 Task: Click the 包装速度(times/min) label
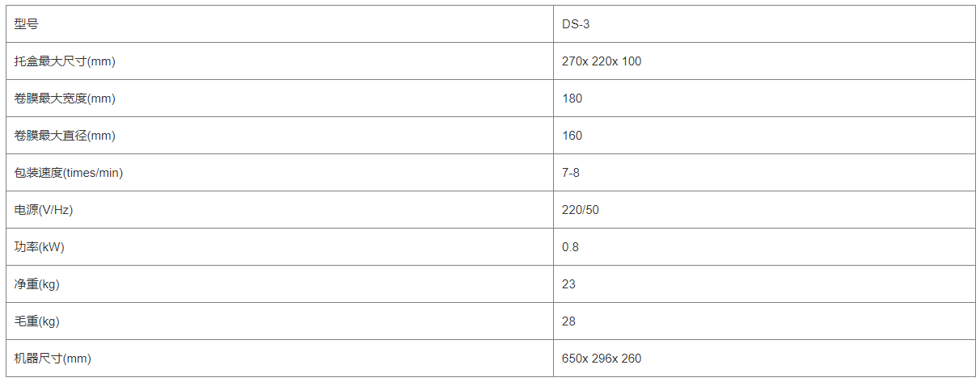[69, 173]
